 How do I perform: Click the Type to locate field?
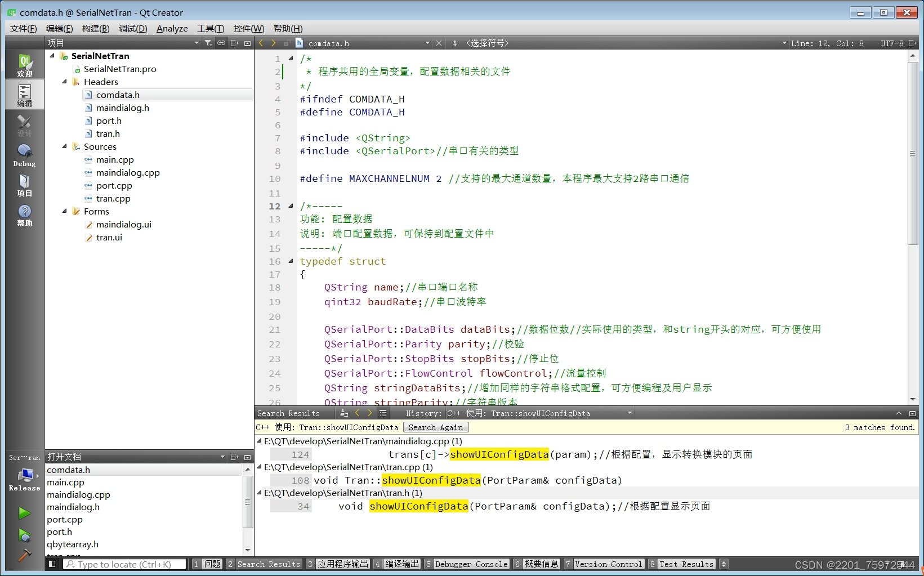pos(124,564)
